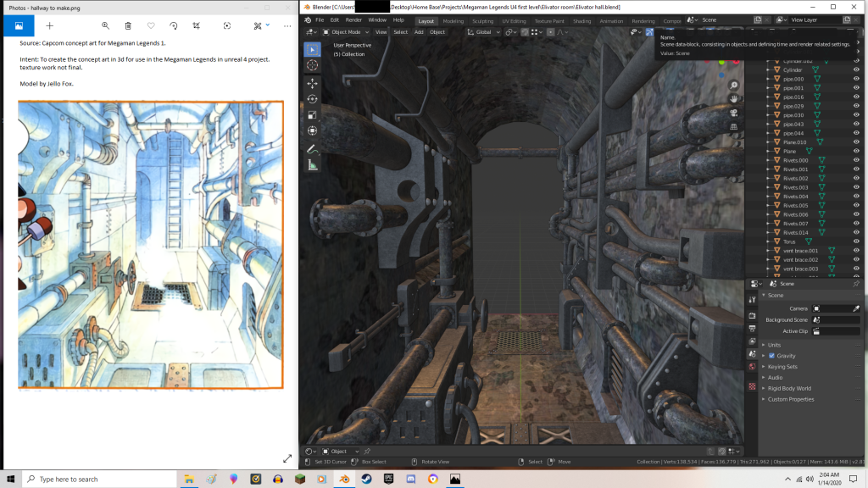Open Output properties tab

[752, 328]
